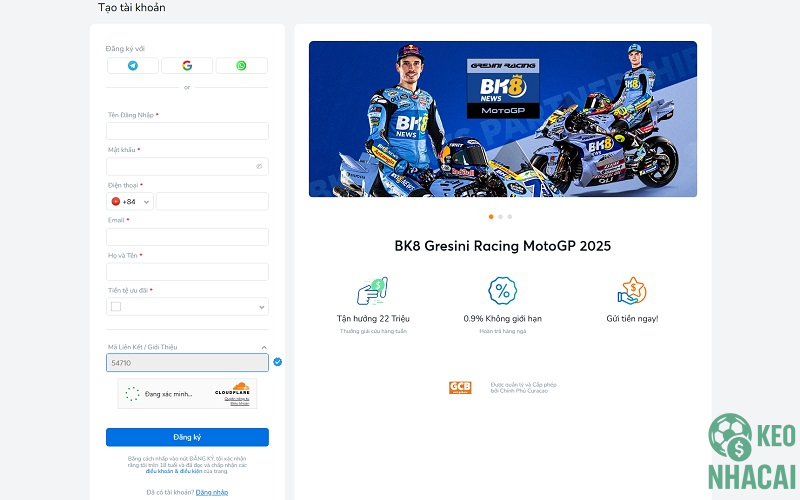
Task: Click the Keo Nhà Cái soccer ball logo
Action: (x=730, y=436)
